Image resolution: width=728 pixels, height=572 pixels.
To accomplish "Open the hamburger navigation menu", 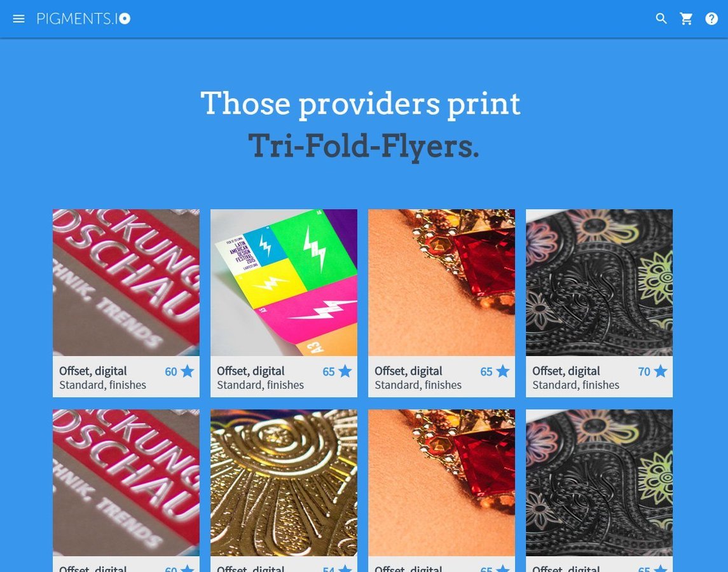I will point(18,18).
